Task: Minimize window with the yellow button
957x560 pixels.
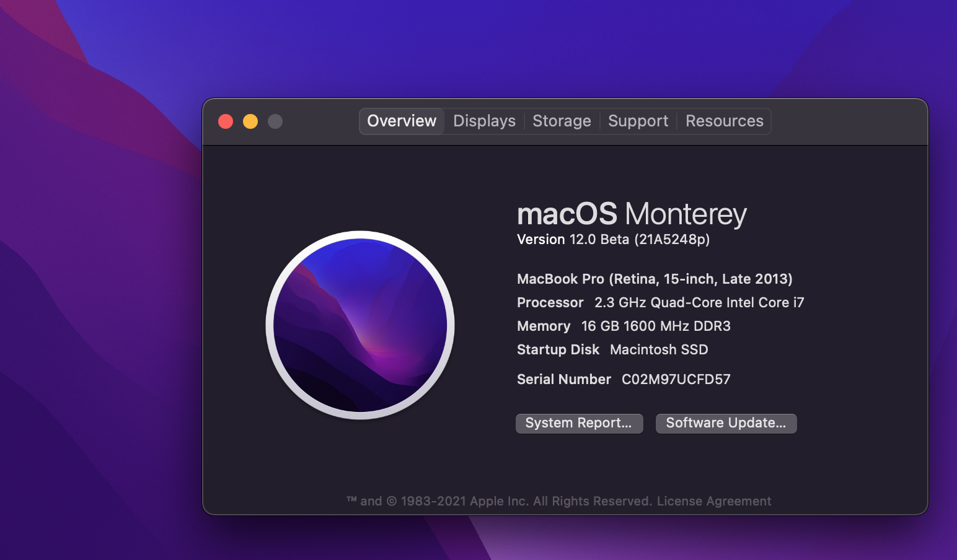Action: point(250,121)
